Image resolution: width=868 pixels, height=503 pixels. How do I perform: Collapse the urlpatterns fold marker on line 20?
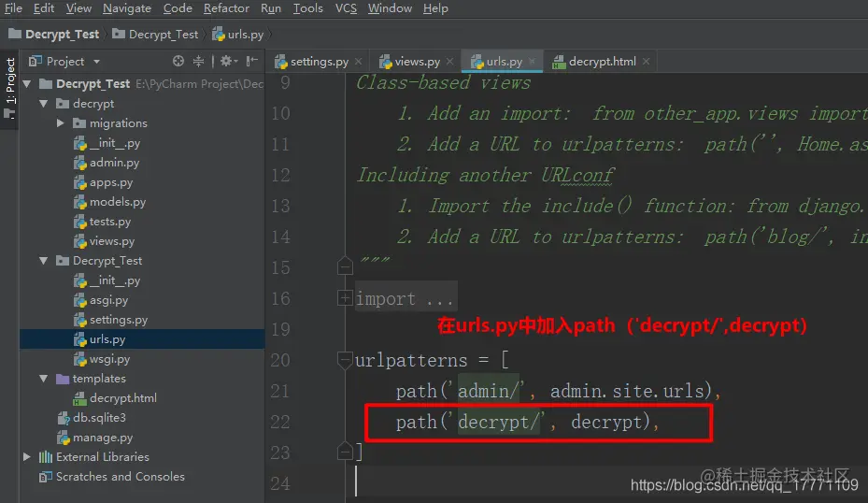[x=345, y=360]
